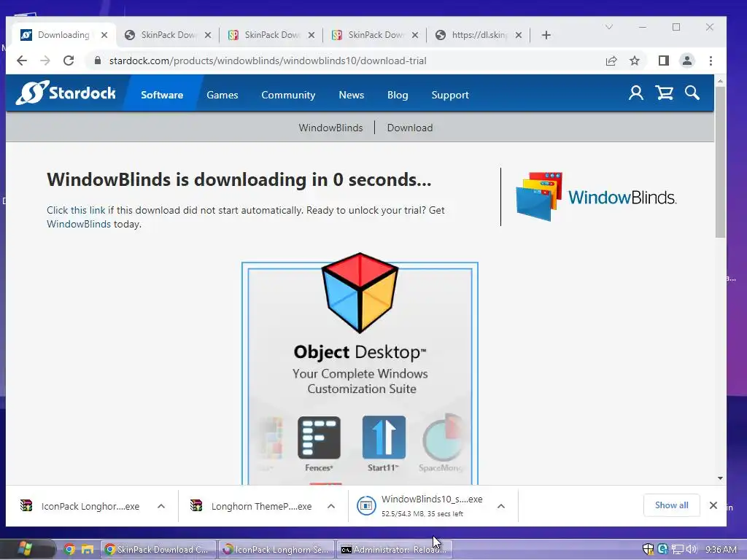Click the 9:36 AM taskbar clock

[721, 549]
